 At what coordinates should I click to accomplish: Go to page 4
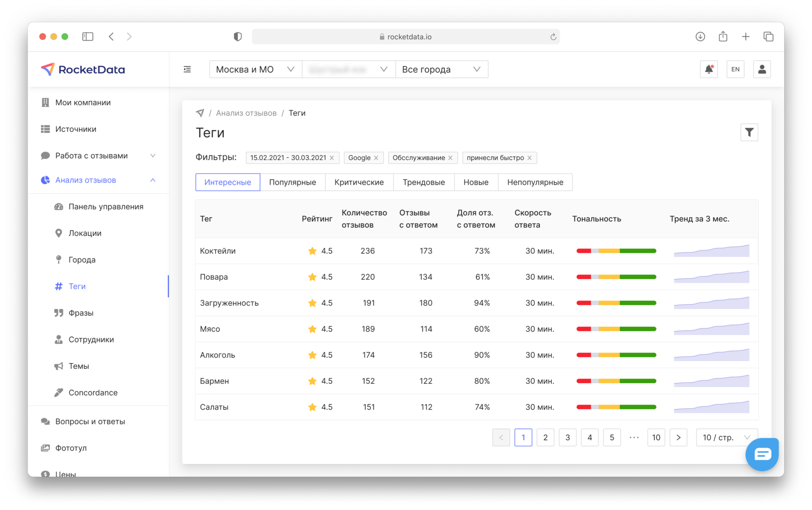(x=590, y=437)
